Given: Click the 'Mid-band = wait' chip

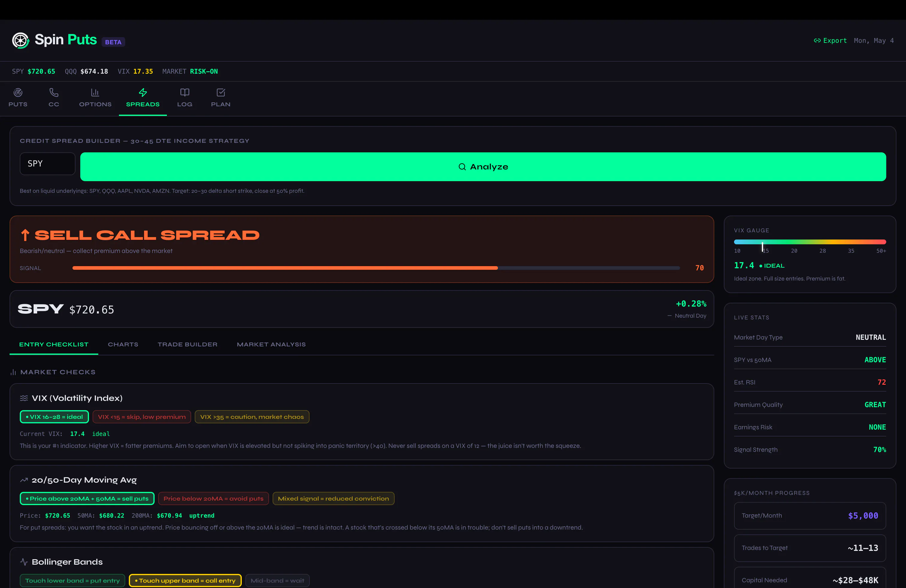Looking at the screenshot, I should tap(277, 581).
